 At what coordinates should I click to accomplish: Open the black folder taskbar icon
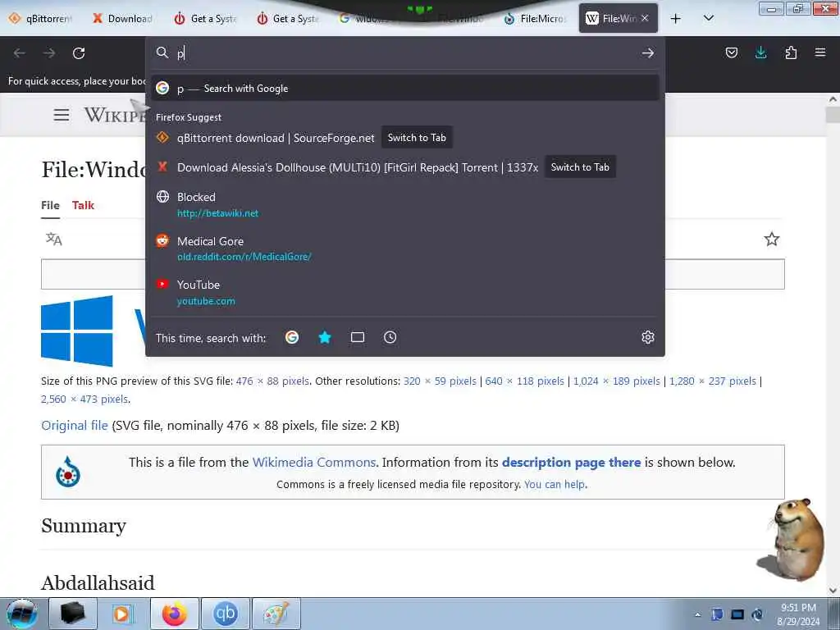coord(73,614)
